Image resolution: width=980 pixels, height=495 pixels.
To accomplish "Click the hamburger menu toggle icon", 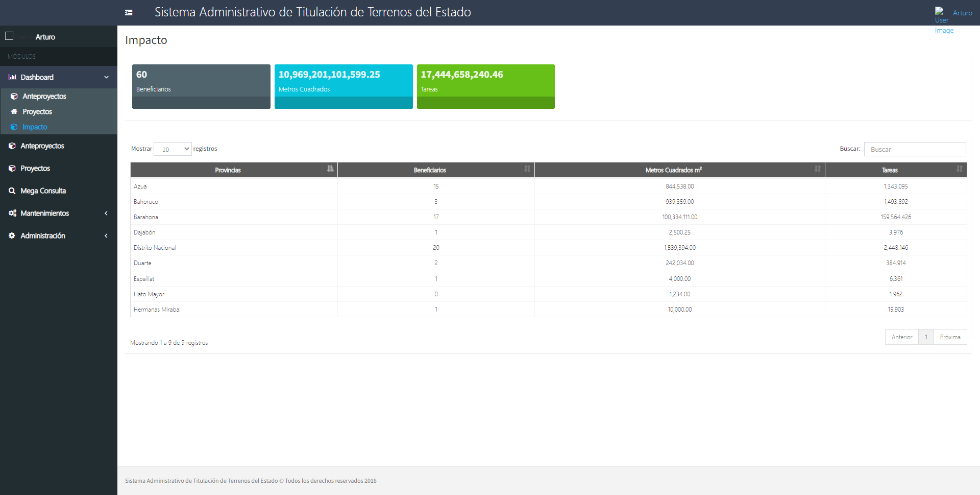I will (129, 13).
